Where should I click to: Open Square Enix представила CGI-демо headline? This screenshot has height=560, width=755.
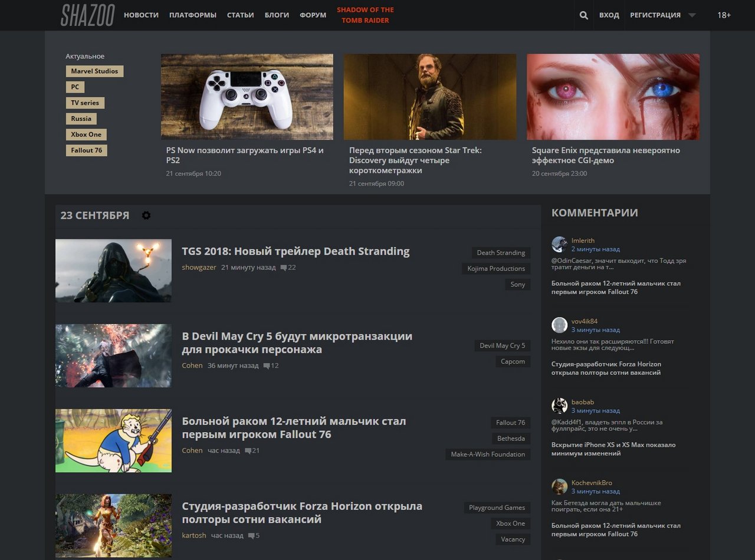click(606, 155)
